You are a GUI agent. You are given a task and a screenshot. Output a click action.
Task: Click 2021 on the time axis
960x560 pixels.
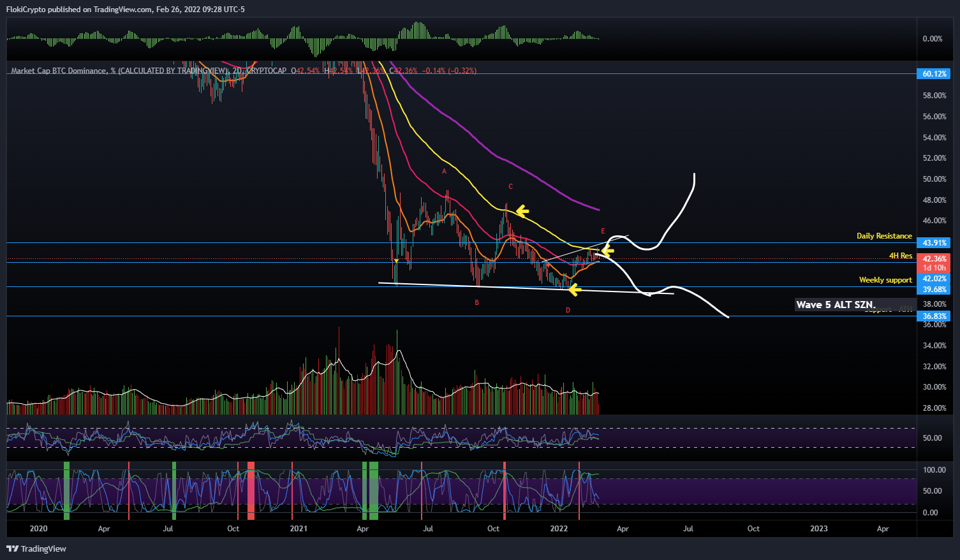tap(299, 529)
